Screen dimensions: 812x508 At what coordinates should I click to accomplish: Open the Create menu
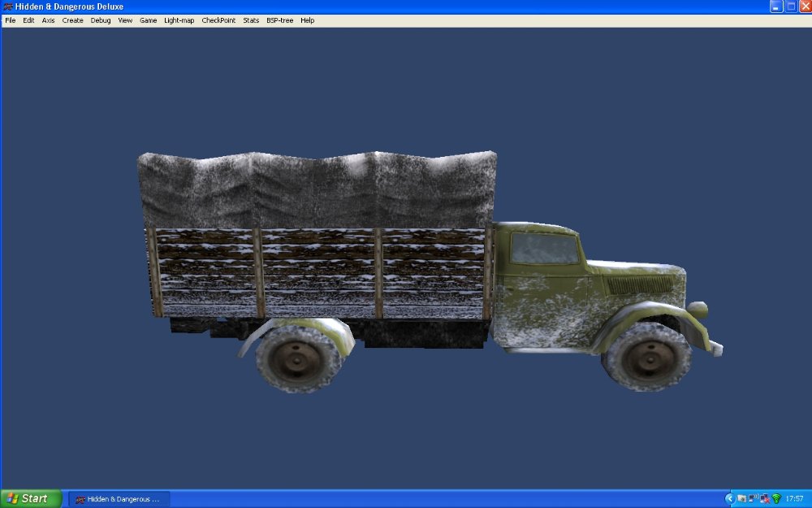pos(72,20)
